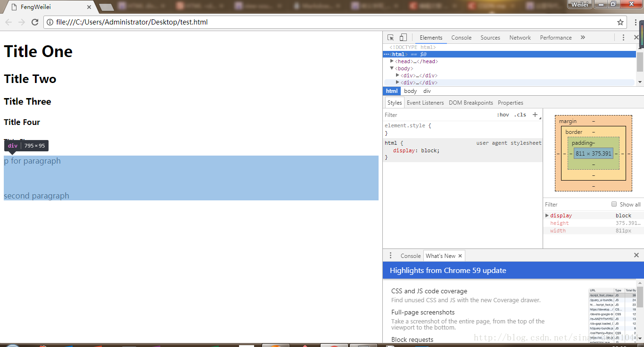Viewport: 644px width, 347px height.
Task: Click the Full-page screenshots item
Action: 423,312
